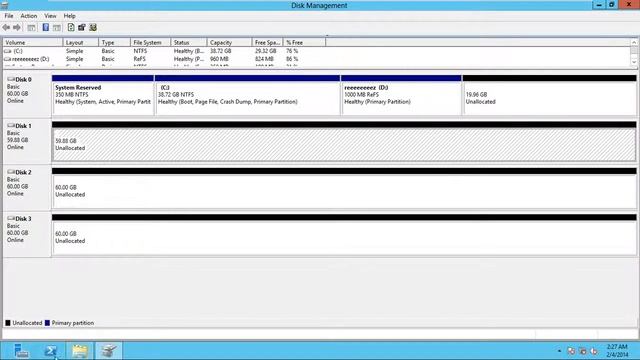The width and height of the screenshot is (640, 360).
Task: Sort by the Capacity column header
Action: coord(229,42)
